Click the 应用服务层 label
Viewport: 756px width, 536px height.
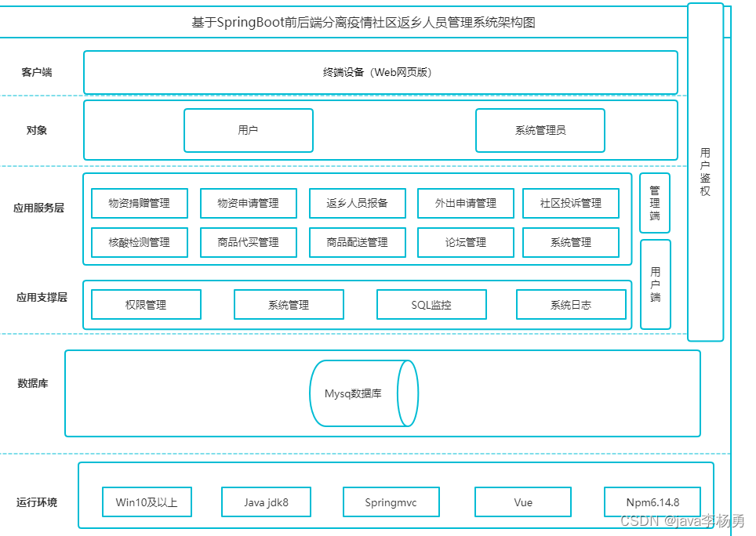pyautogui.click(x=38, y=208)
